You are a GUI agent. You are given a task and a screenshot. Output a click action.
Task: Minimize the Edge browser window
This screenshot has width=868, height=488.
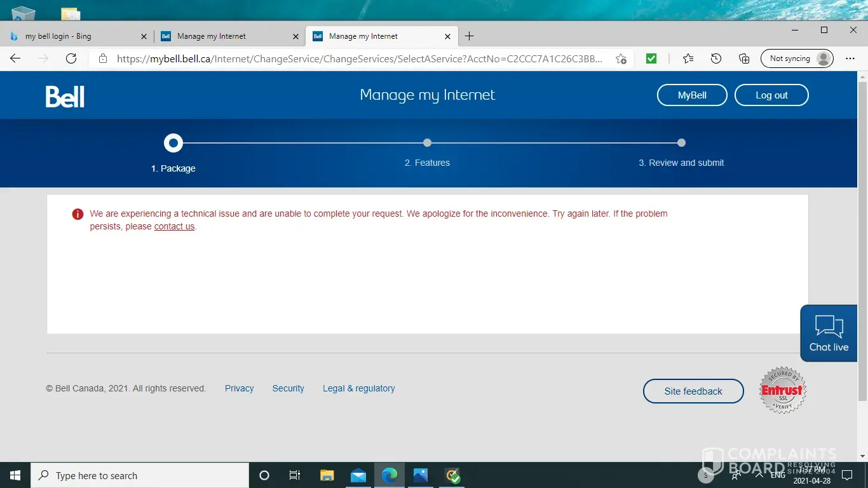click(x=795, y=30)
